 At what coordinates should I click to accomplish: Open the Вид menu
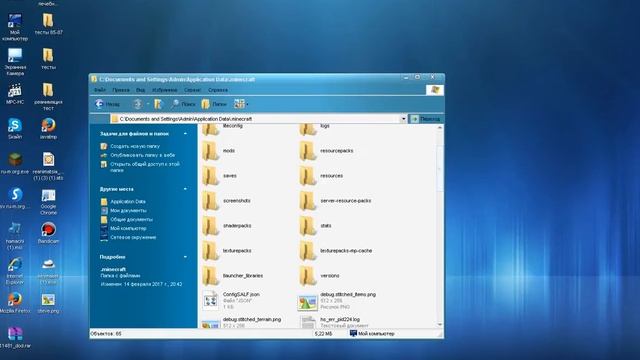tap(140, 90)
